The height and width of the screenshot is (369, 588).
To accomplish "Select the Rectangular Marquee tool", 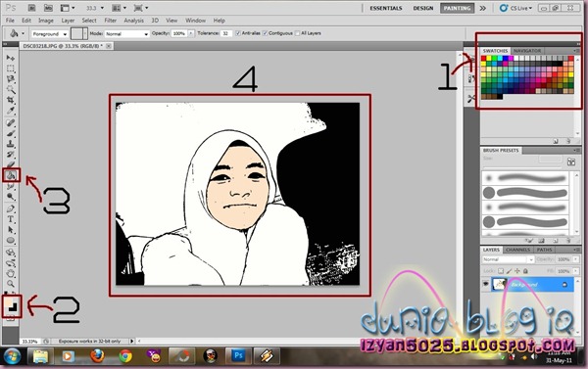I will click(11, 69).
